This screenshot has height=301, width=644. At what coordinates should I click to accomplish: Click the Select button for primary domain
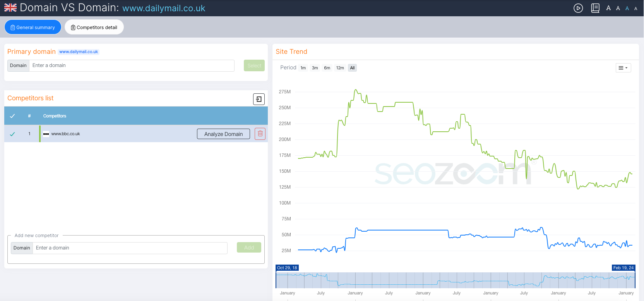tap(254, 65)
